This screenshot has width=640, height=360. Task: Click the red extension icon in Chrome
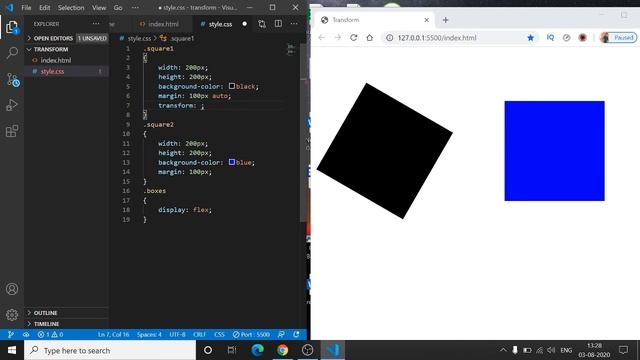582,38
